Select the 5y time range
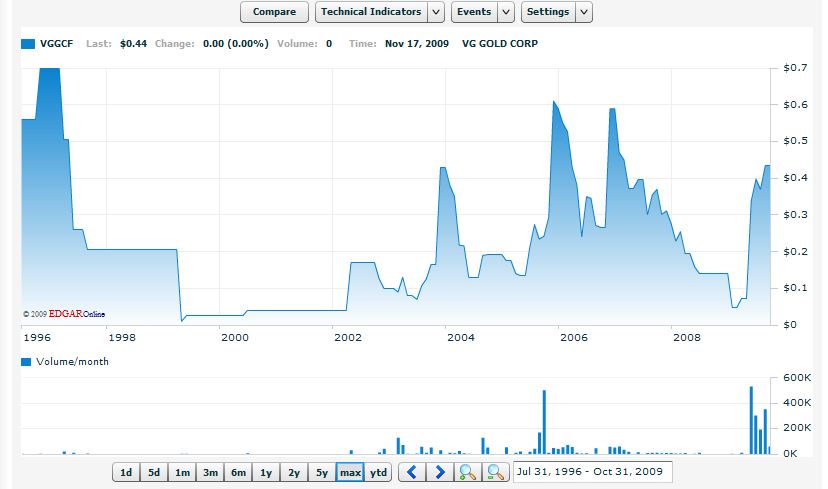 coord(322,472)
